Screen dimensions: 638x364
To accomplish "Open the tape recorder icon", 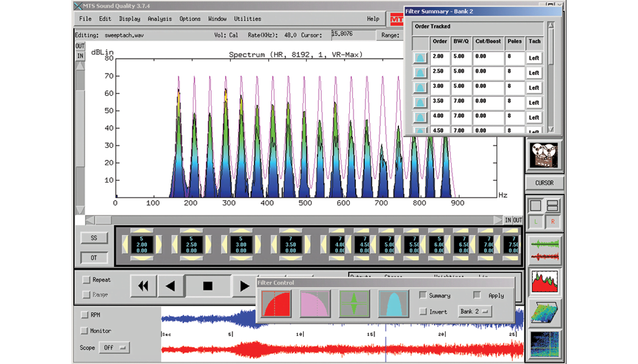I will 544,155.
